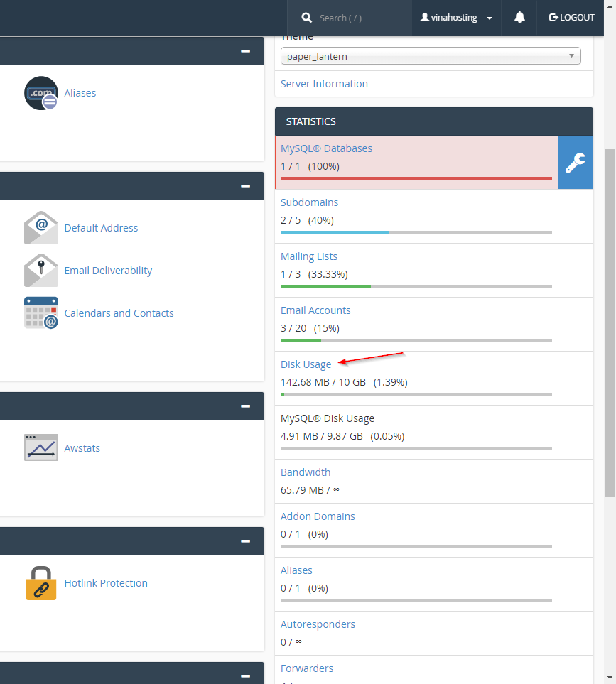
Task: Click the wrench icon beside MySQL Databases
Action: pyautogui.click(x=575, y=163)
